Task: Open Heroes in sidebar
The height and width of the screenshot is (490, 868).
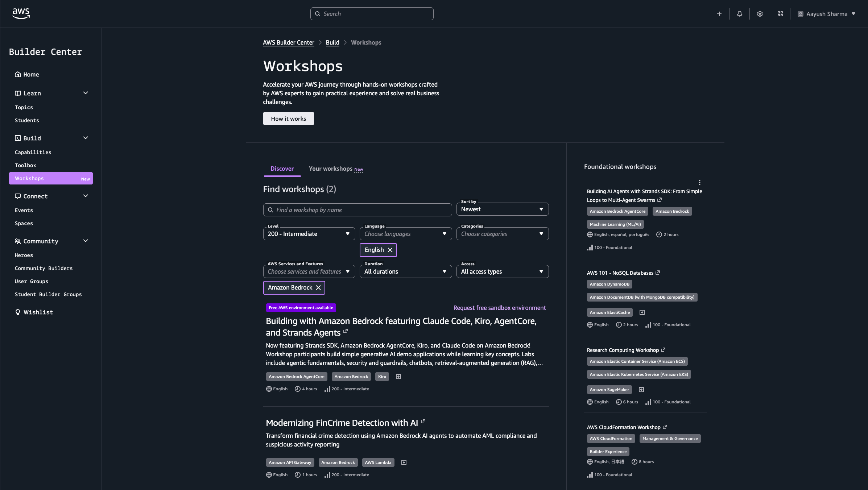Action: click(x=24, y=255)
